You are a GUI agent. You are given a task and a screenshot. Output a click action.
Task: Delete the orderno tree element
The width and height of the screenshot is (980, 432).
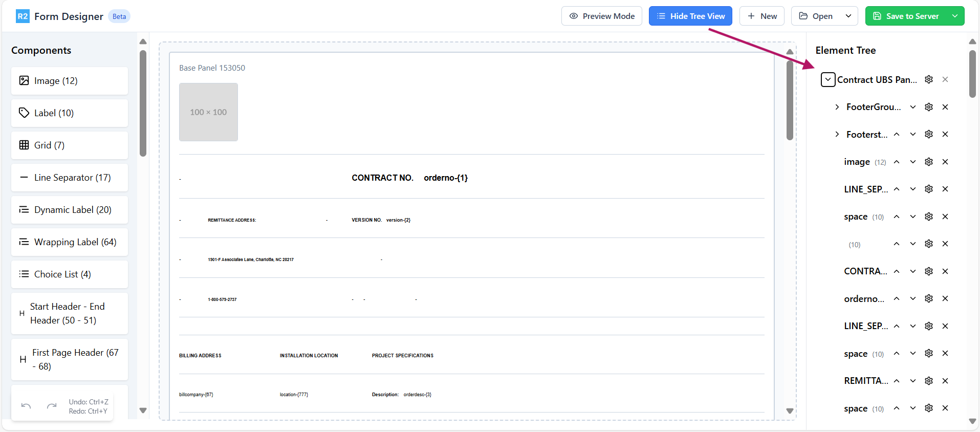tap(945, 298)
